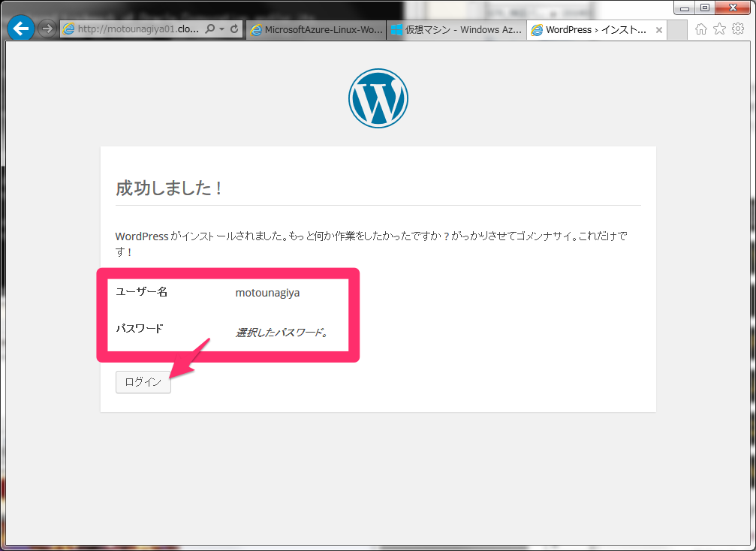
Task: Click the forward navigation arrow
Action: coord(47,29)
